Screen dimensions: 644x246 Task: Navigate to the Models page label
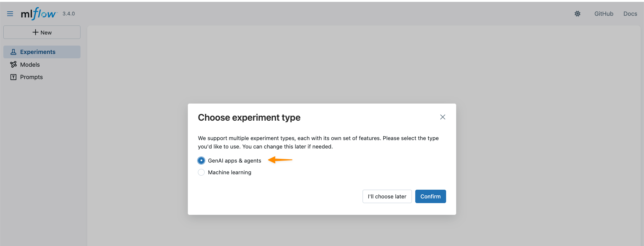coord(30,65)
